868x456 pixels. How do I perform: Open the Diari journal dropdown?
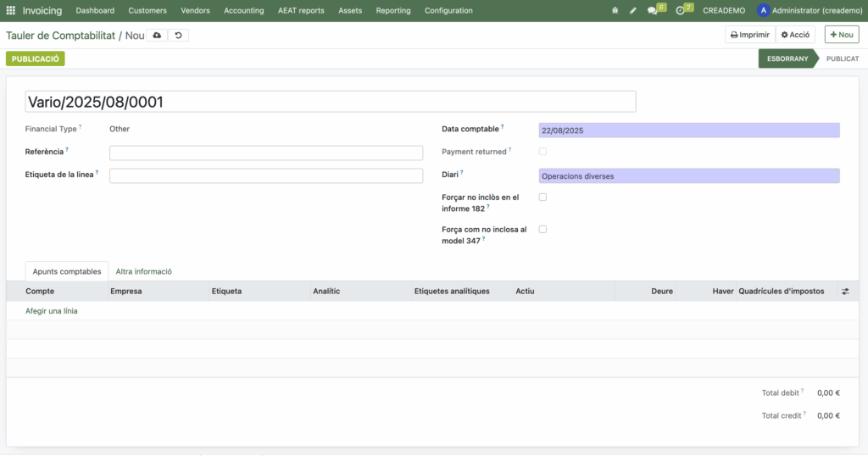pyautogui.click(x=688, y=176)
